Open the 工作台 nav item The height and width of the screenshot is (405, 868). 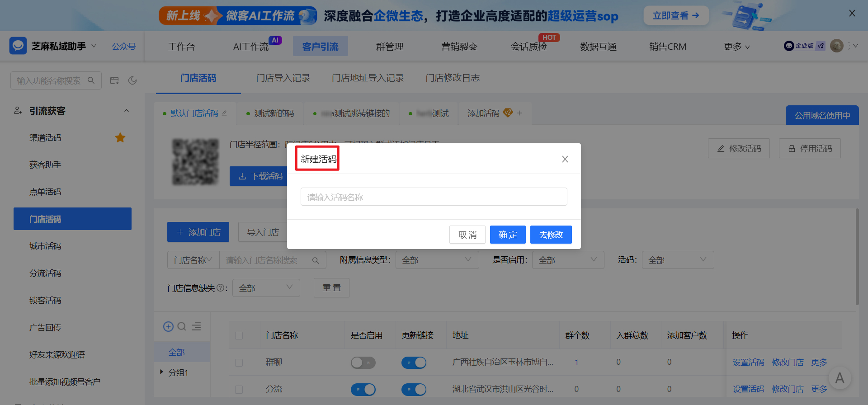pos(181,47)
